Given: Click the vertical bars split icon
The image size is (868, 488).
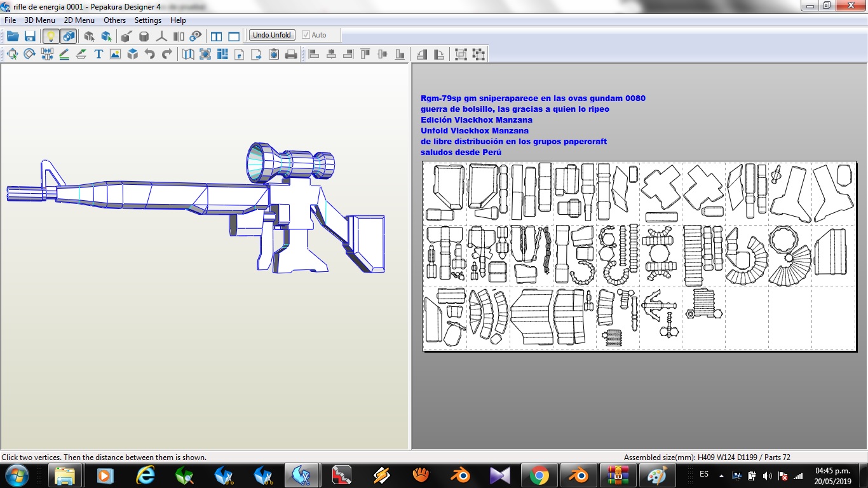Looking at the screenshot, I should 179,36.
